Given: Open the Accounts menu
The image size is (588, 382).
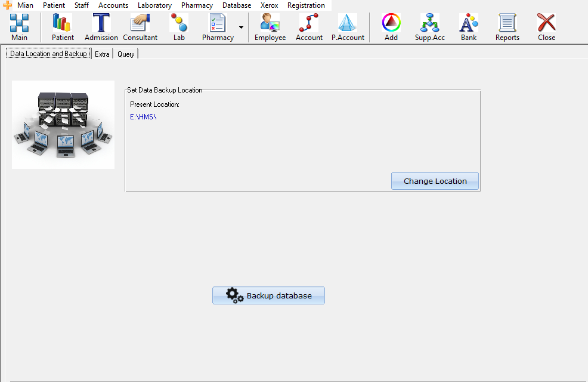Looking at the screenshot, I should tap(113, 5).
